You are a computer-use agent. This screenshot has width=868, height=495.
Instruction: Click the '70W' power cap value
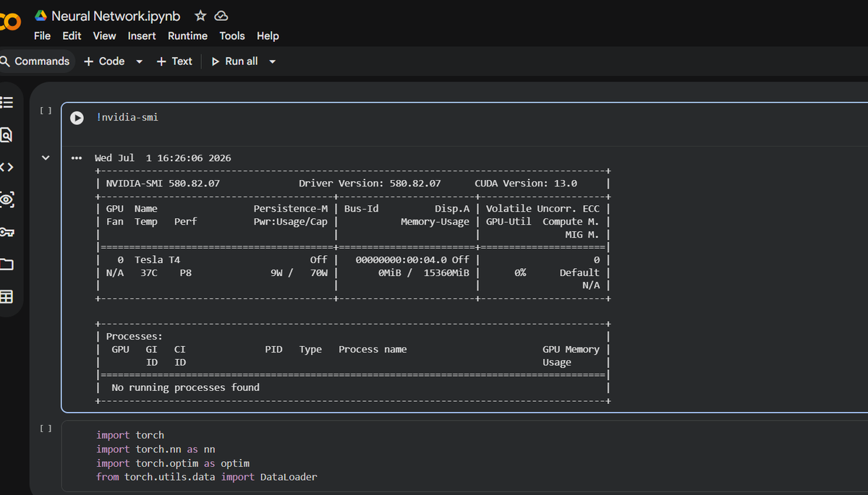(x=319, y=272)
